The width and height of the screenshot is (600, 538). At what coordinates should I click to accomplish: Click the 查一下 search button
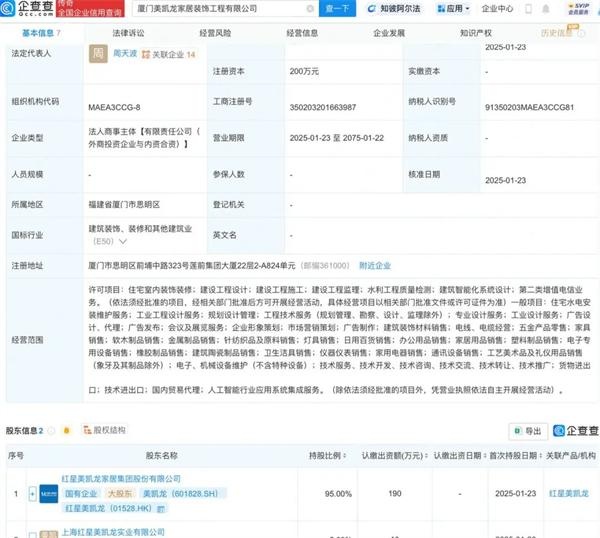[337, 8]
